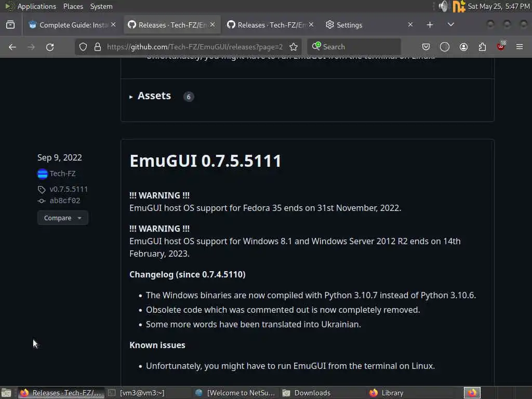Switch to the third Releases tab

(270, 25)
